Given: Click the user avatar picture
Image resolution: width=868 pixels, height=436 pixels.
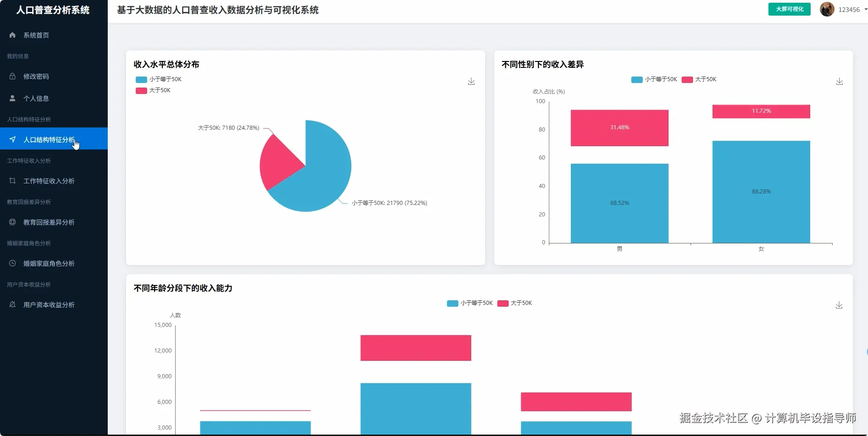Looking at the screenshot, I should pyautogui.click(x=827, y=9).
